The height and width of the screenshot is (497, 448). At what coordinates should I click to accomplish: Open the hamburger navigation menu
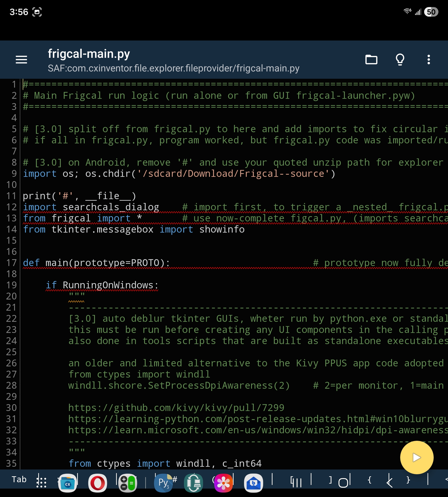21,60
